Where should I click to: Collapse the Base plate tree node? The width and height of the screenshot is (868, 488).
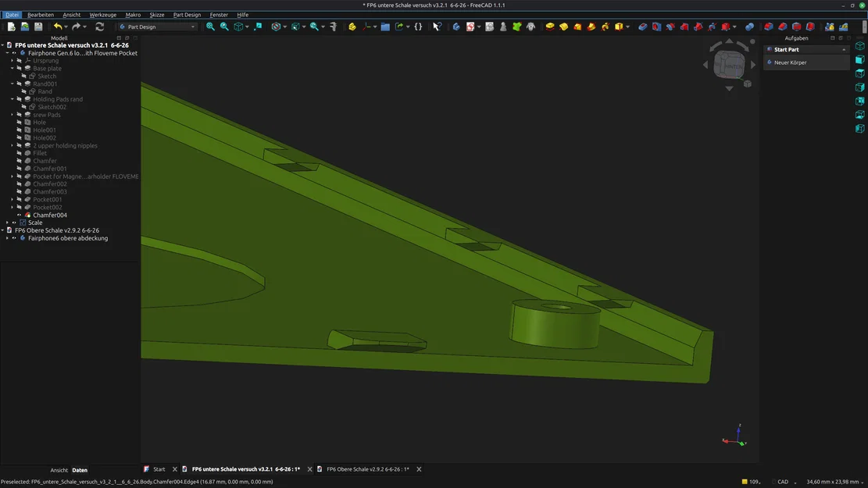[x=13, y=69]
